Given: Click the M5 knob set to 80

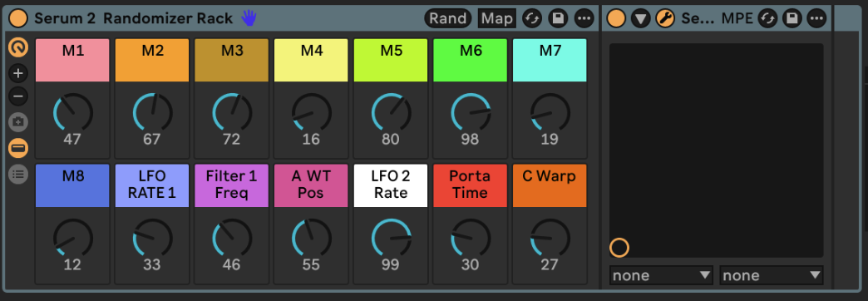Looking at the screenshot, I should (391, 112).
